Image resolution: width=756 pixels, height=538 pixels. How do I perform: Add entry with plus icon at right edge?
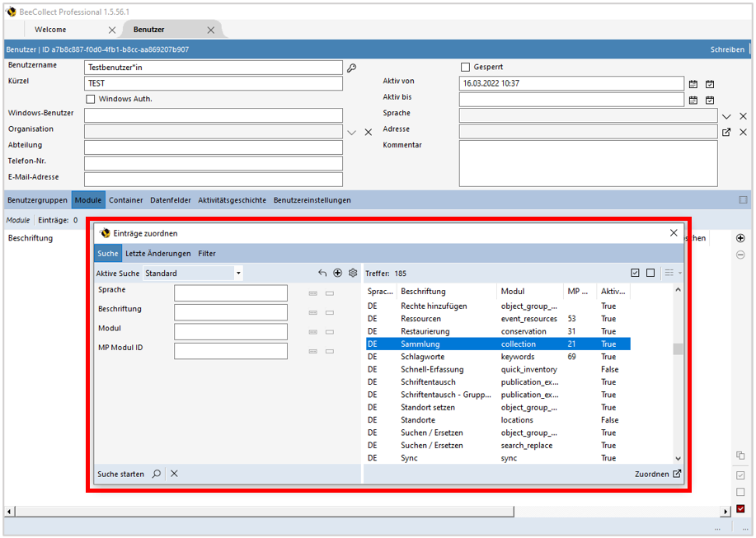tap(740, 238)
